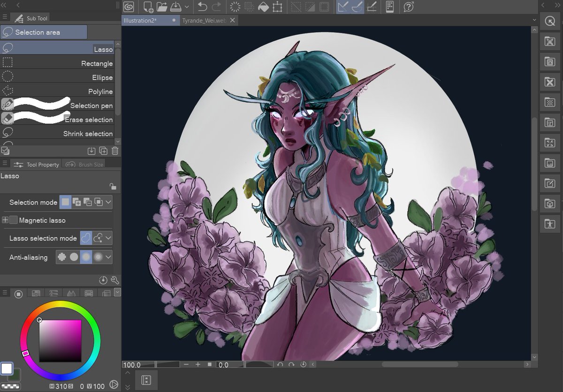Screen dimensions: 563x392
Task: Redo the last undone action
Action: click(x=216, y=7)
